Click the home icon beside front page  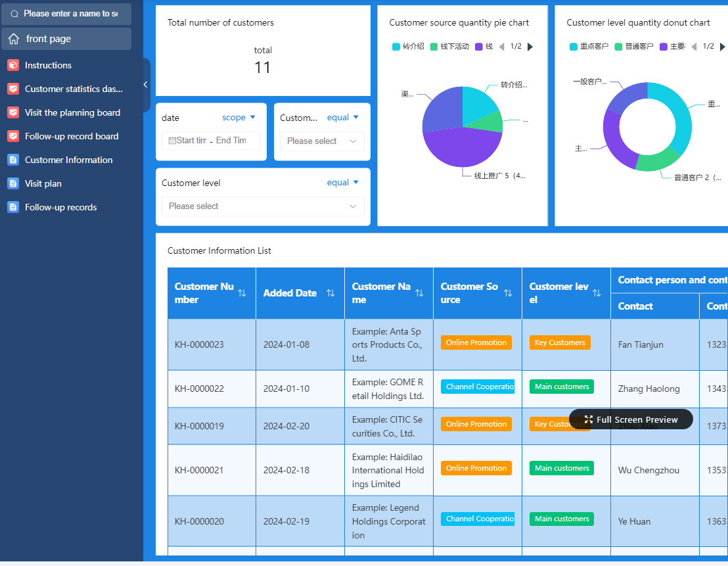pos(14,39)
